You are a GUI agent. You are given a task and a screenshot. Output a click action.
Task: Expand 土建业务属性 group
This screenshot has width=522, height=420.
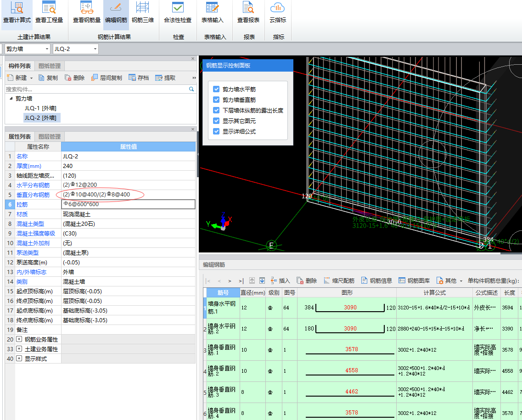[19, 349]
